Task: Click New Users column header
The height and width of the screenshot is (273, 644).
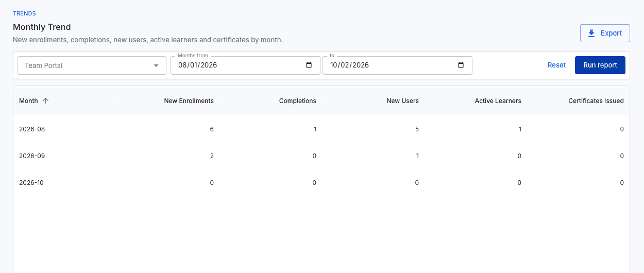Action: [402, 101]
